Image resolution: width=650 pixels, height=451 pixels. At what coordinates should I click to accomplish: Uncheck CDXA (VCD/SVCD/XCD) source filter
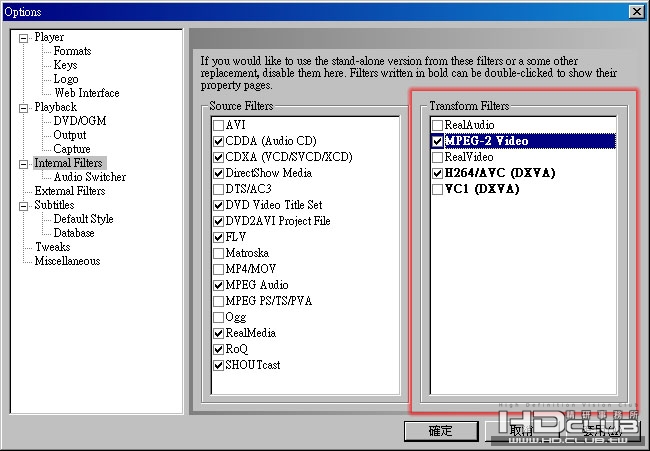coord(218,158)
